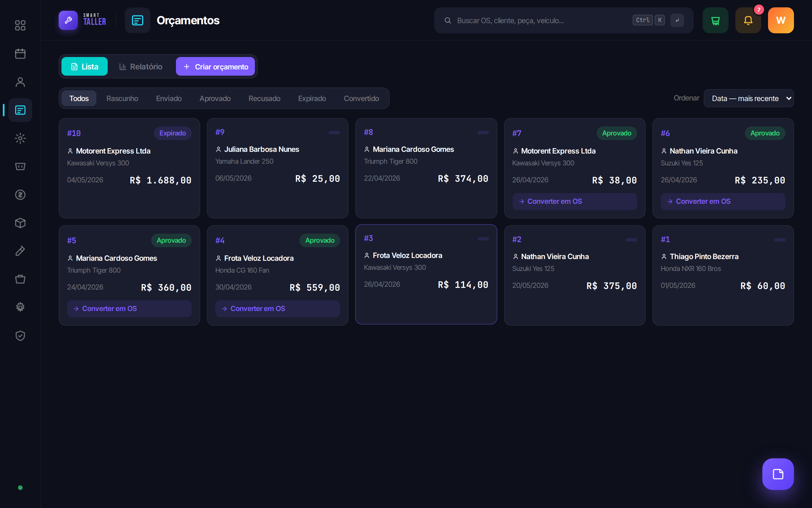Click the Expirado badge on quote #10
Viewport: 812px width, 508px height.
click(173, 133)
